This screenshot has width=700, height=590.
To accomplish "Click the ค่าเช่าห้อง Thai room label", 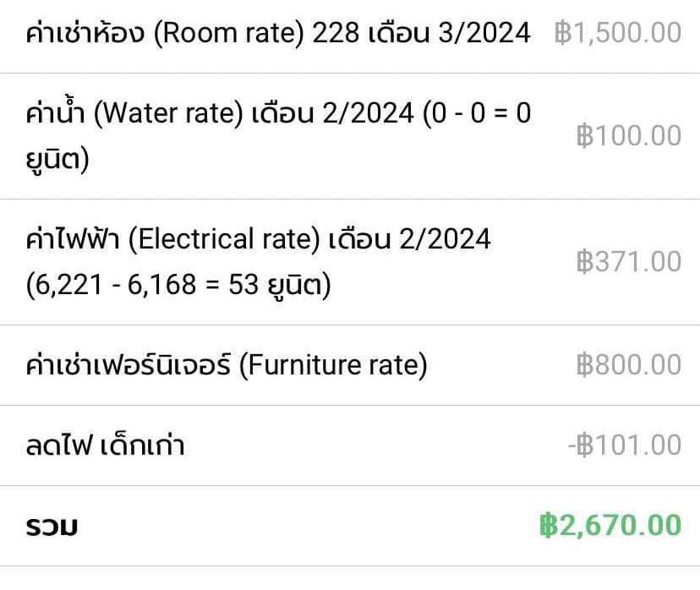I will click(x=85, y=33).
